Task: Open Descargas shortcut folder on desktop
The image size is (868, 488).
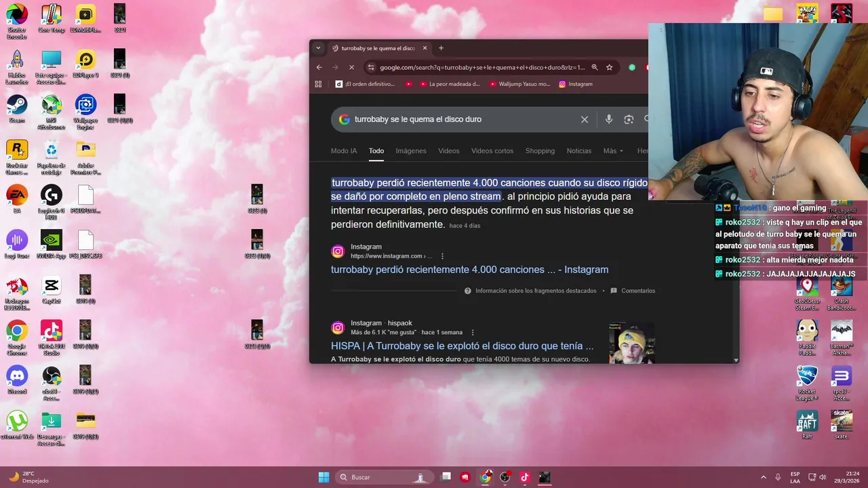Action: [52, 427]
